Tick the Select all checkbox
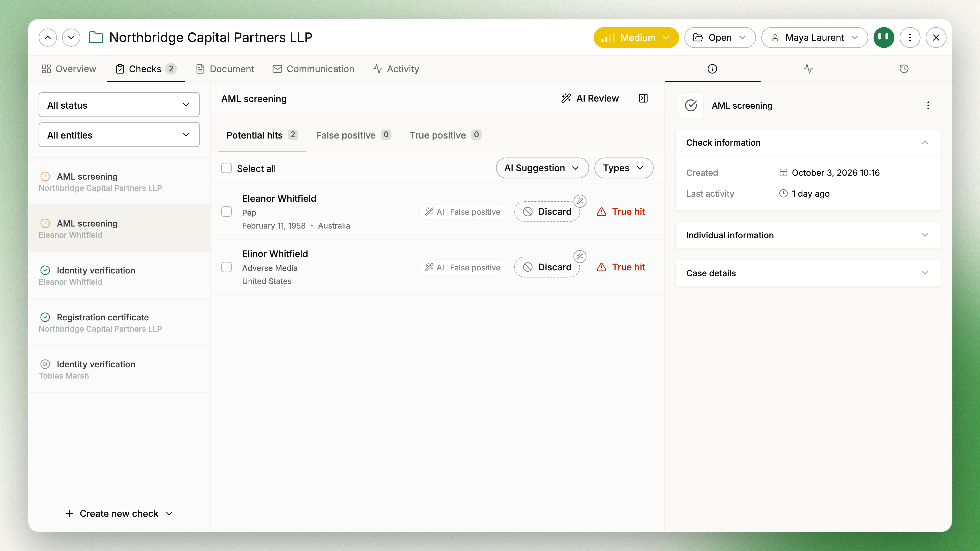The width and height of the screenshot is (980, 551). 226,168
